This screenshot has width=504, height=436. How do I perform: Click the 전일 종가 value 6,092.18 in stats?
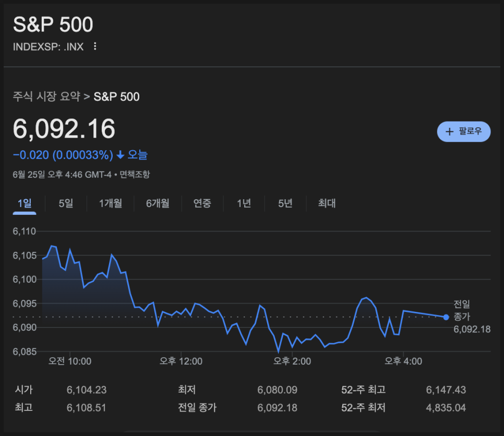[x=278, y=408]
